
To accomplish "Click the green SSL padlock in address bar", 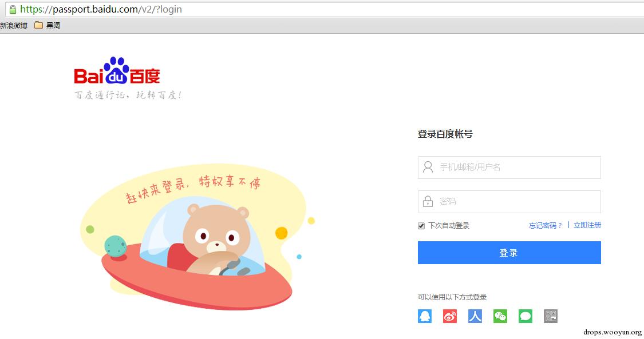I will pyautogui.click(x=13, y=9).
